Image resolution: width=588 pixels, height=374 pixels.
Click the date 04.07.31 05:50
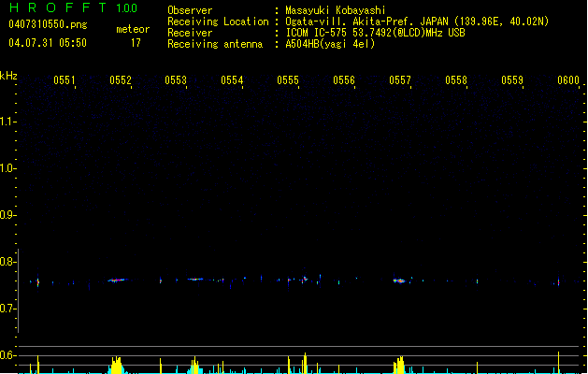click(x=48, y=43)
